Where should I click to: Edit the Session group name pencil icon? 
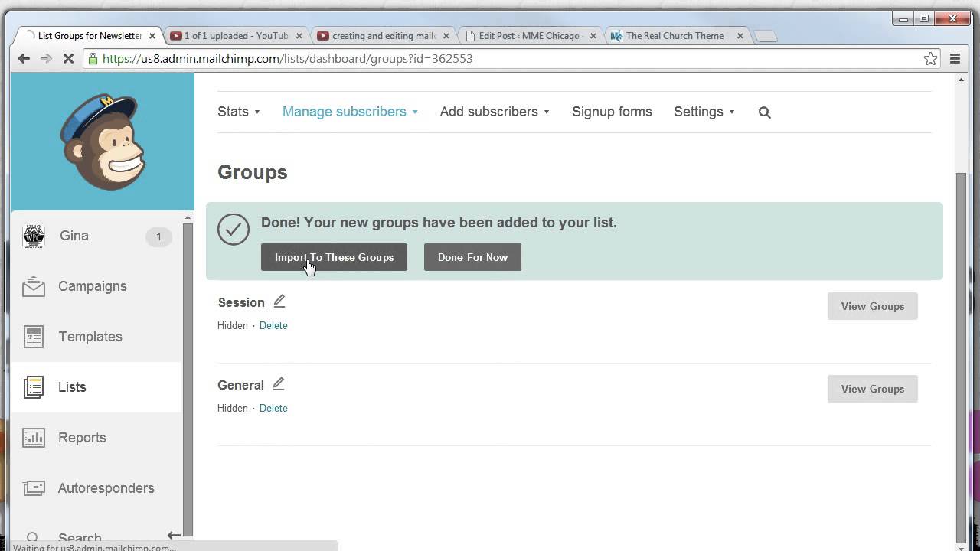[x=279, y=302]
